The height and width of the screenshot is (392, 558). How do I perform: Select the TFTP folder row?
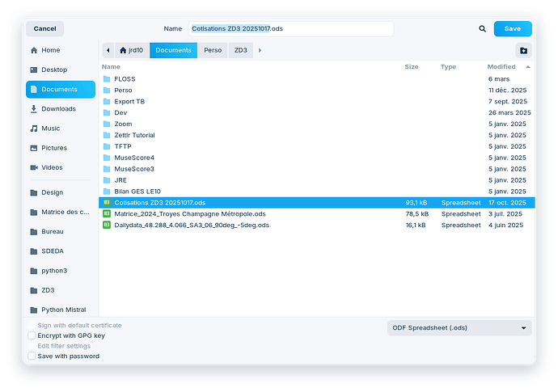[x=317, y=146]
